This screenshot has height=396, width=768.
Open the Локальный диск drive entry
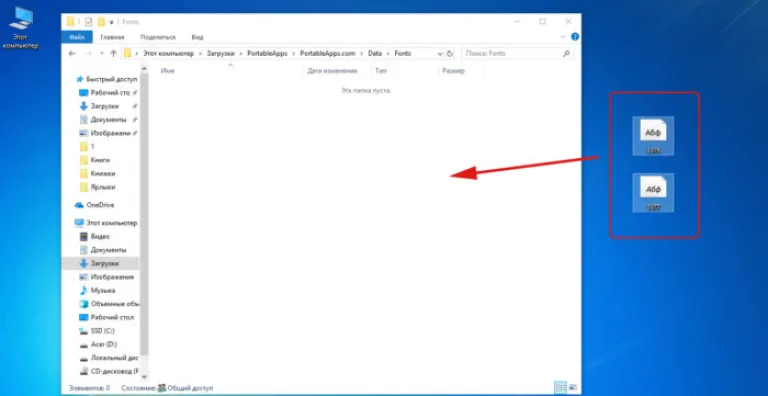coord(109,358)
